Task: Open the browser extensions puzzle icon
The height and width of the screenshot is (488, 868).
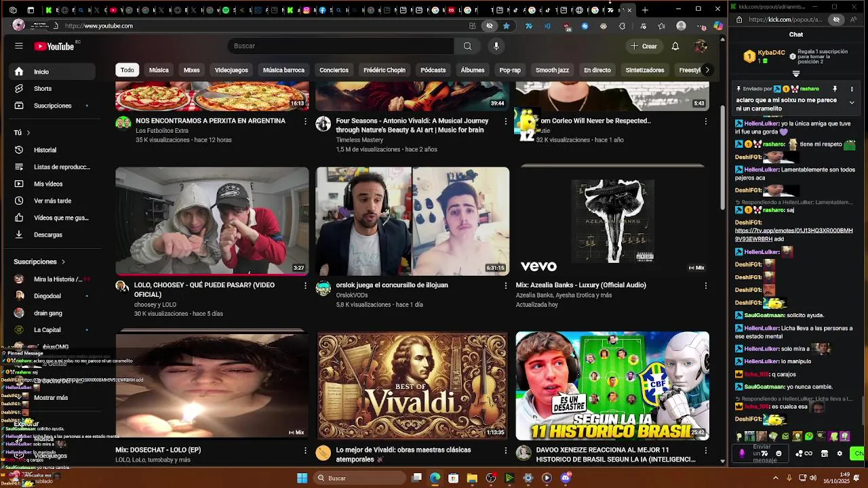Action: [x=623, y=26]
